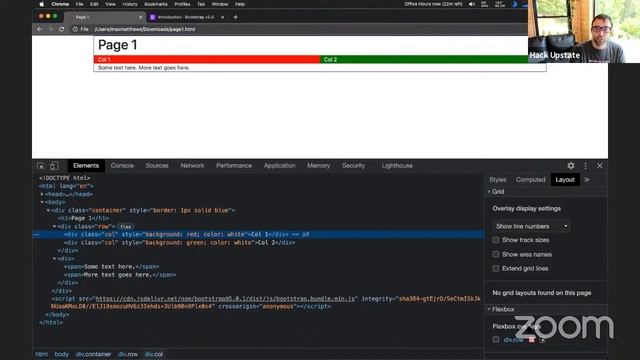Open the Performance tab
Screen dimensions: 640x360
coord(234,166)
